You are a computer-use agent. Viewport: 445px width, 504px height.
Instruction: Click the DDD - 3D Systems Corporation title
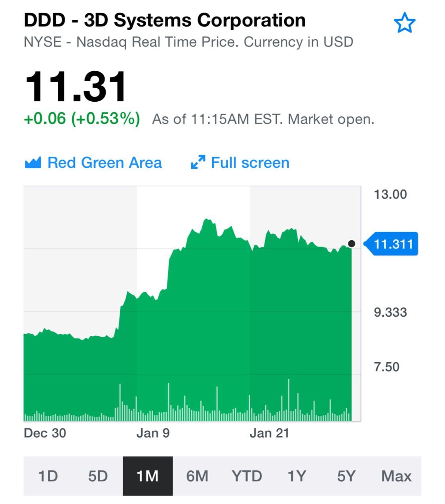tap(165, 20)
